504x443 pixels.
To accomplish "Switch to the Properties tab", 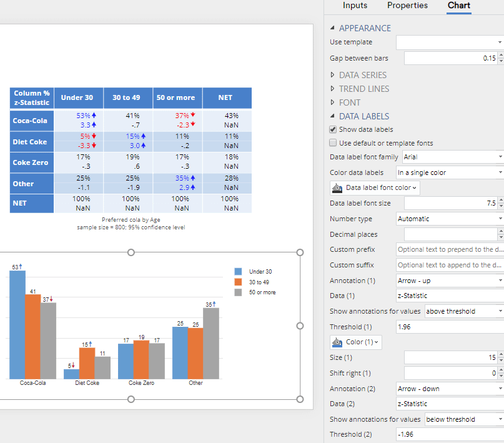I will pos(407,6).
